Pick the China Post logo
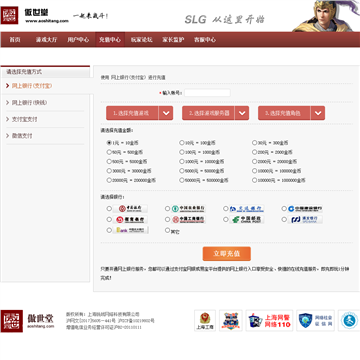Viewport: 360px width, 360px height. coord(247,219)
